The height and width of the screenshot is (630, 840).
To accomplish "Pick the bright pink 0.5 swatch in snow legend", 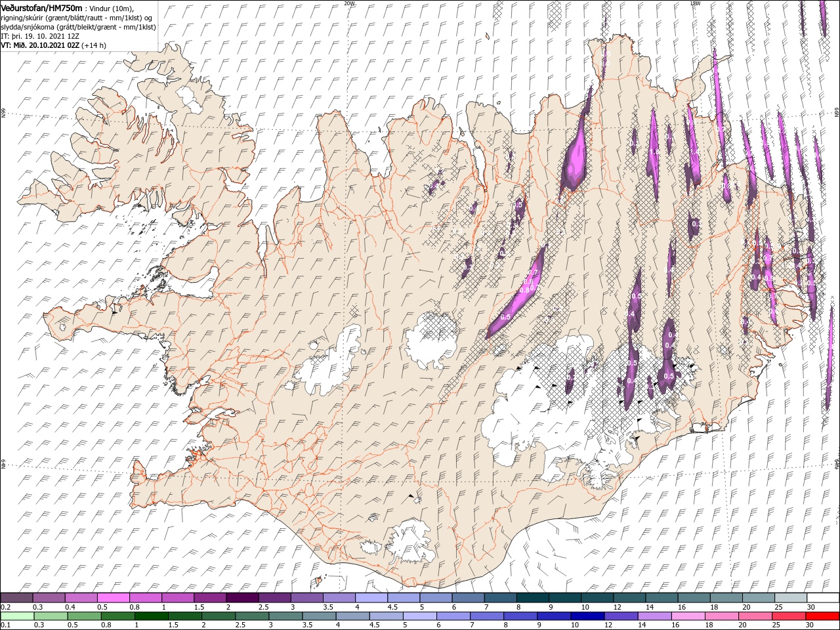I will click(x=113, y=598).
